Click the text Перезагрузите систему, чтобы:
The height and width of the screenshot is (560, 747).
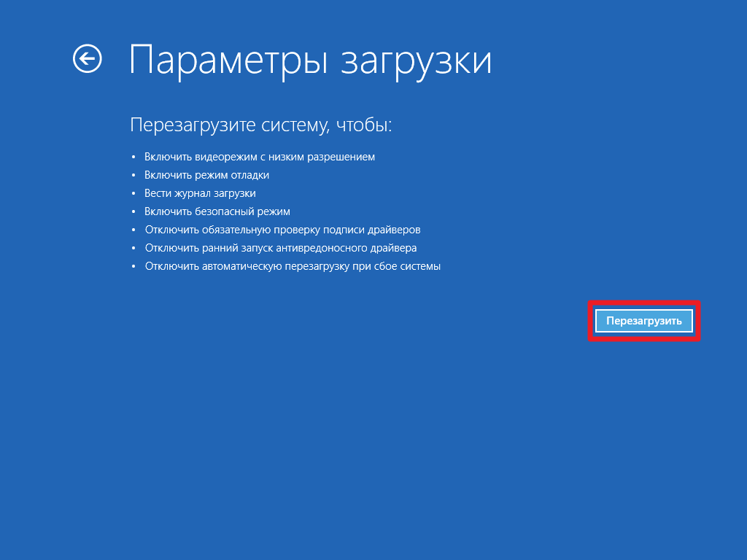pos(260,125)
